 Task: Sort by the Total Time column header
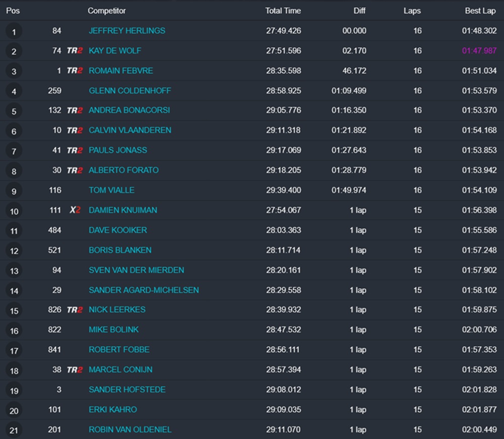pyautogui.click(x=283, y=11)
